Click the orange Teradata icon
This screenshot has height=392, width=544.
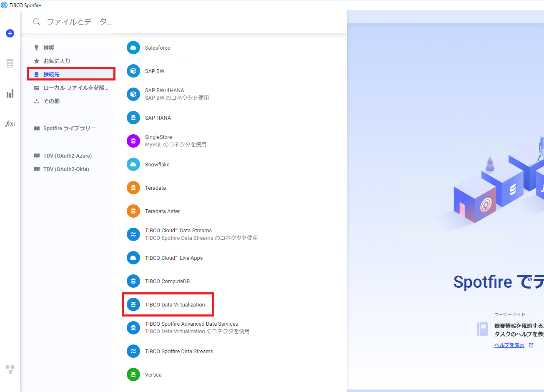pos(133,188)
